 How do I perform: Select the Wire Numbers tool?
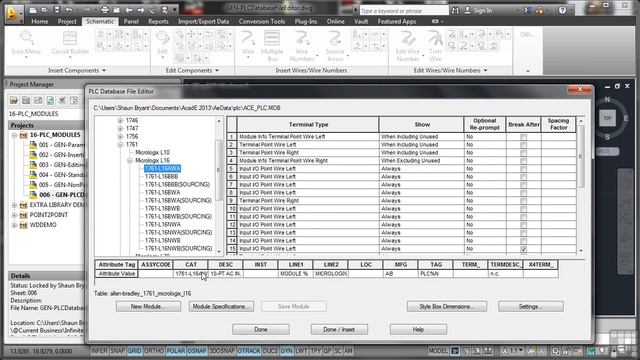[302, 46]
